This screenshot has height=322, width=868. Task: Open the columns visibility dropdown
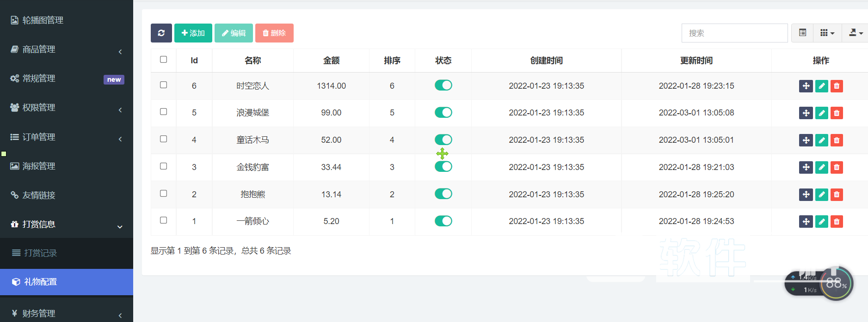pyautogui.click(x=827, y=33)
